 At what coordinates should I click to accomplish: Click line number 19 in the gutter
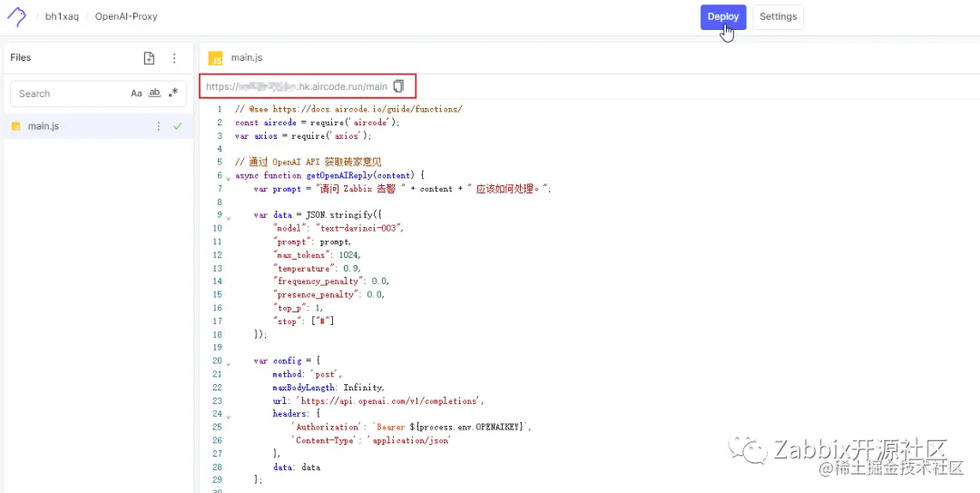pyautogui.click(x=218, y=347)
